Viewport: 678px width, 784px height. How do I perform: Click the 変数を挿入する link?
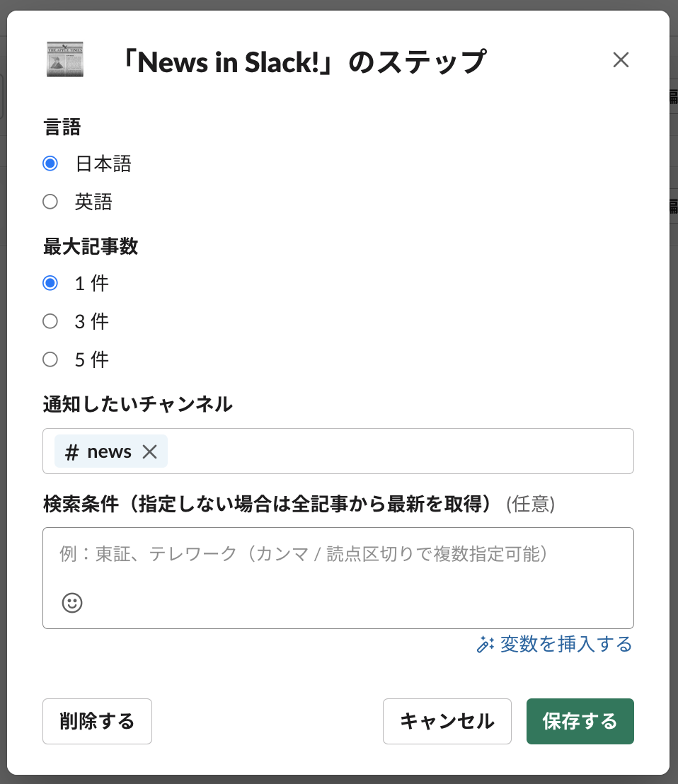point(566,644)
